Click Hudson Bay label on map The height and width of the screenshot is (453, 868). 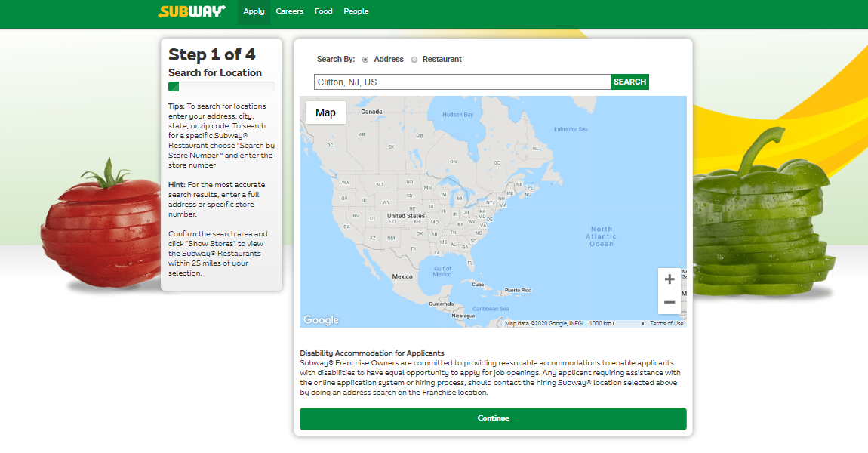pyautogui.click(x=458, y=115)
